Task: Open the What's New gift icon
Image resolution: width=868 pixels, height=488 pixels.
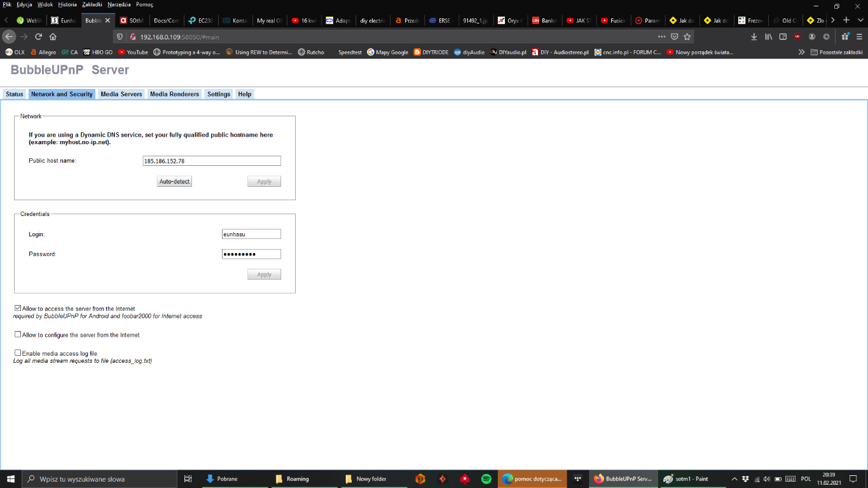Action: tap(845, 36)
